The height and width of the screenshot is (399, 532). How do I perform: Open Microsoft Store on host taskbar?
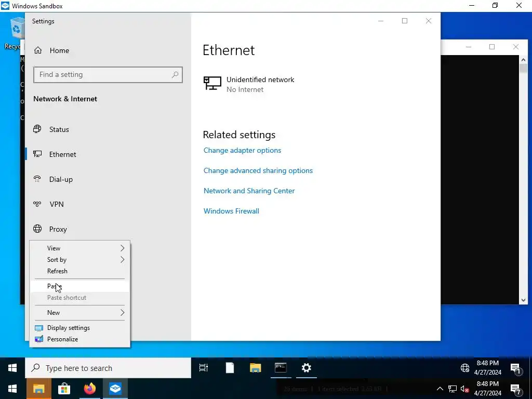tap(64, 389)
